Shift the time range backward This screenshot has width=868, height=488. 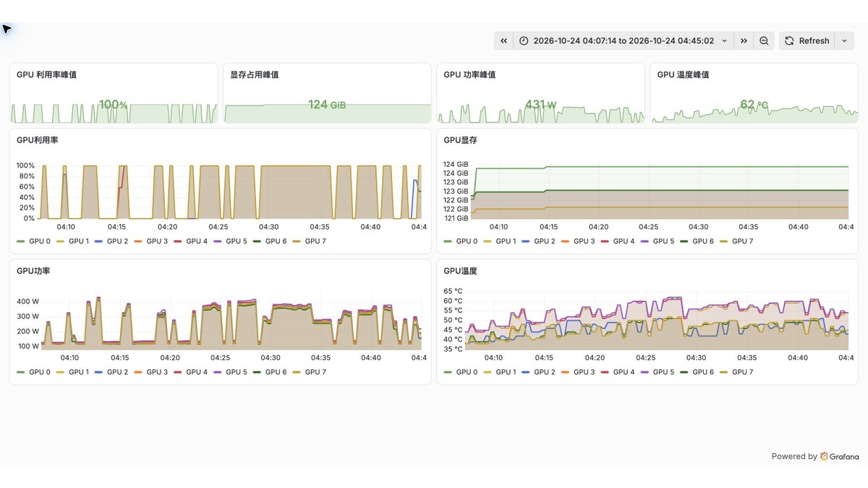coord(504,41)
